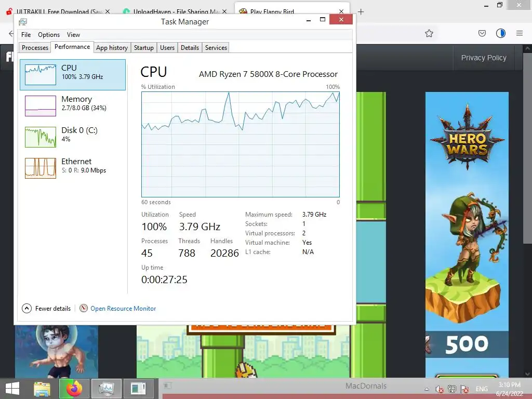532x399 pixels.
Task: Click the browser page vertical scrollbar thumb
Action: pyautogui.click(x=527, y=148)
